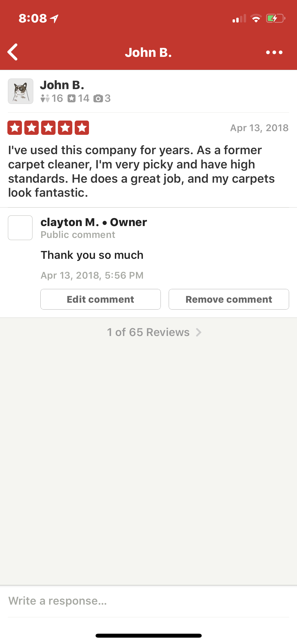Tap the owner's blank profile picture
The width and height of the screenshot is (297, 644).
point(20,228)
